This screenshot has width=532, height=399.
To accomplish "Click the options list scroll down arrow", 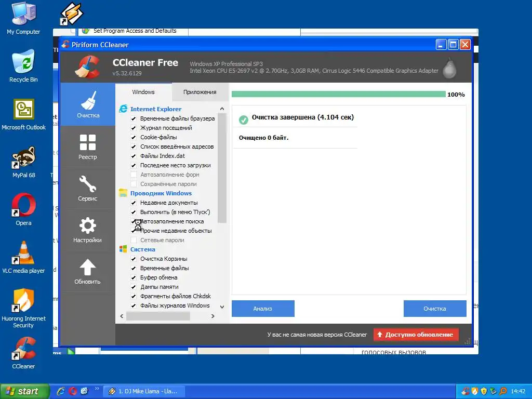I will [x=222, y=307].
